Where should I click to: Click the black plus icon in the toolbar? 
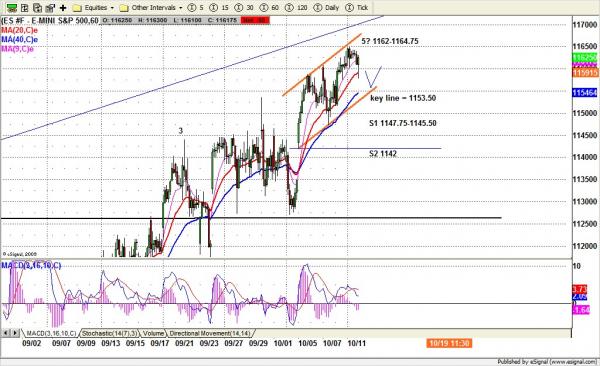click(x=63, y=8)
